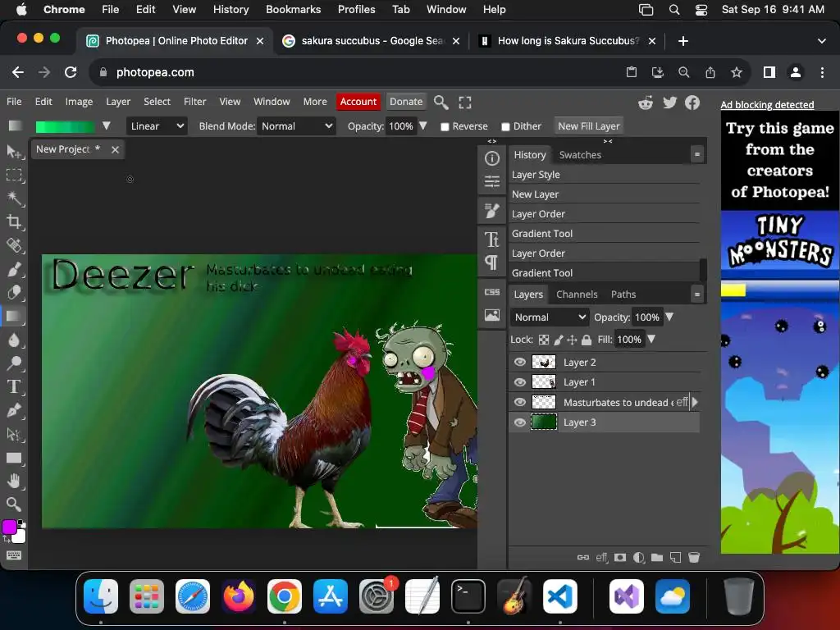Select the Brush tool
Image resolution: width=840 pixels, height=630 pixels.
(x=14, y=269)
